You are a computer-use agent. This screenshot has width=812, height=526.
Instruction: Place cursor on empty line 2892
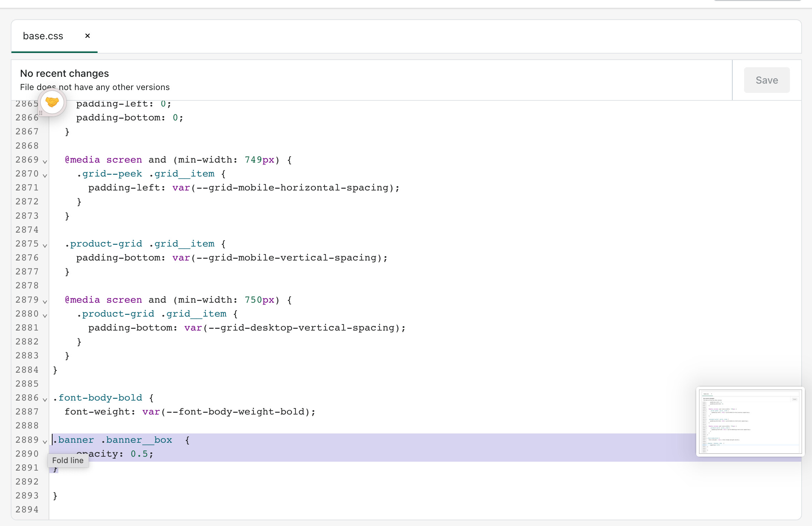(214, 482)
